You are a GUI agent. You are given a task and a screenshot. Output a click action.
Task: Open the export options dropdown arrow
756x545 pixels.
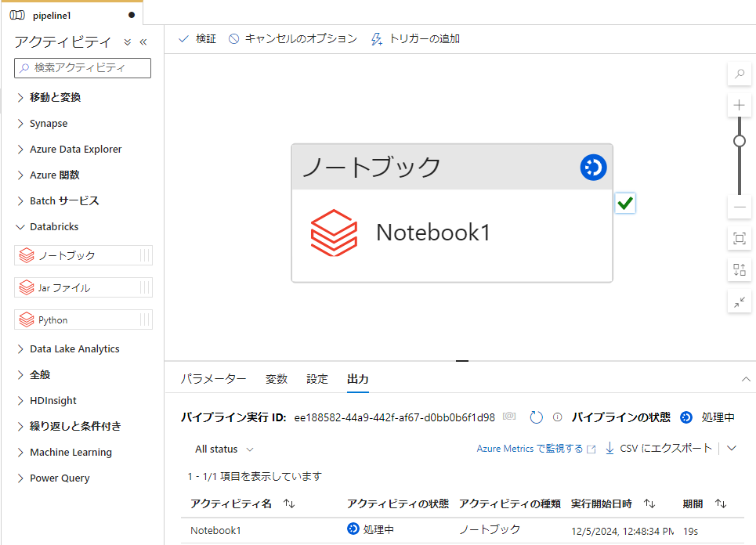pyautogui.click(x=732, y=448)
